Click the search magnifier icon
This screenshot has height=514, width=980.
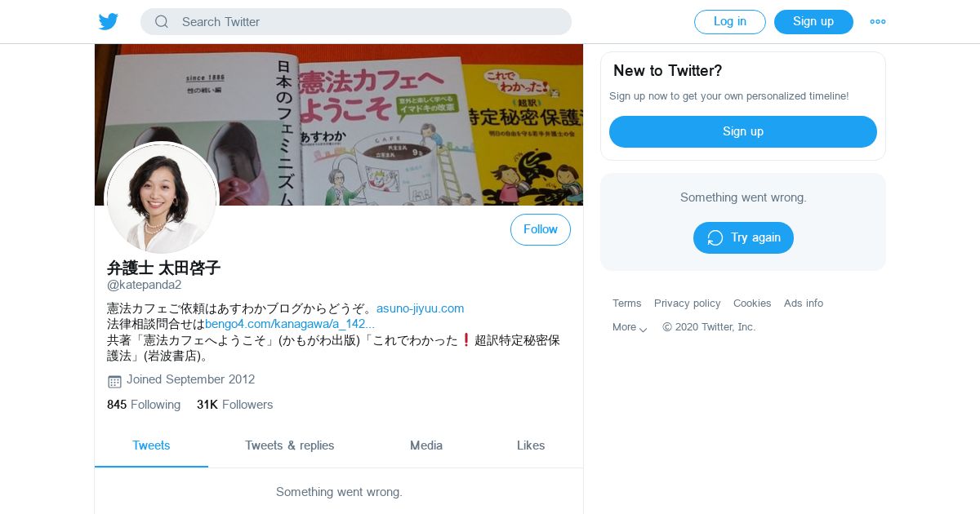click(x=162, y=22)
